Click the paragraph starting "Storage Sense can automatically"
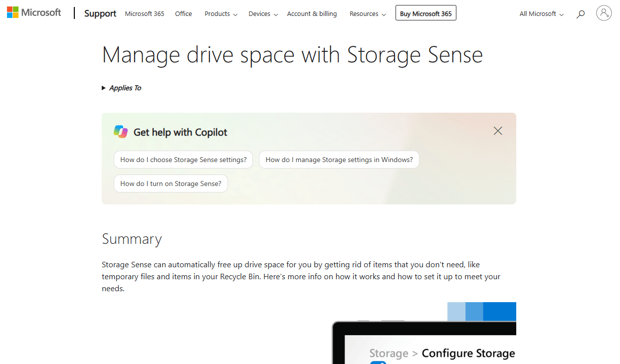620x364 pixels. [301, 276]
